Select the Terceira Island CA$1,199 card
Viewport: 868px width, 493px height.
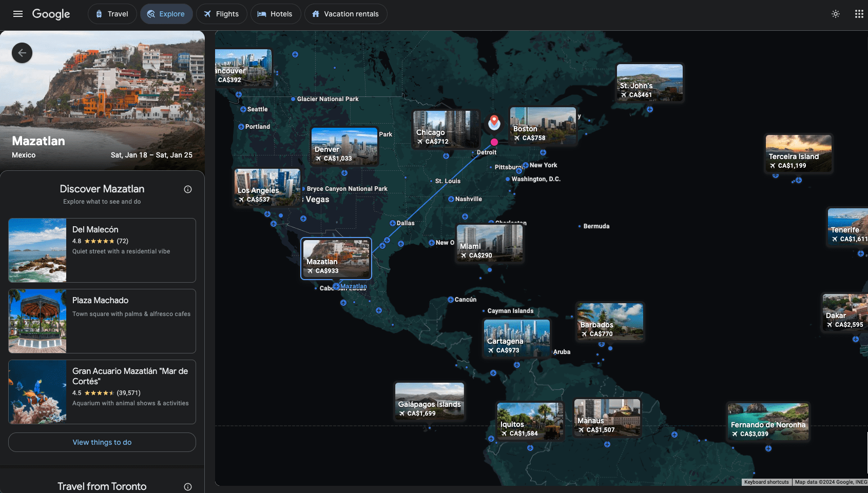(x=798, y=153)
